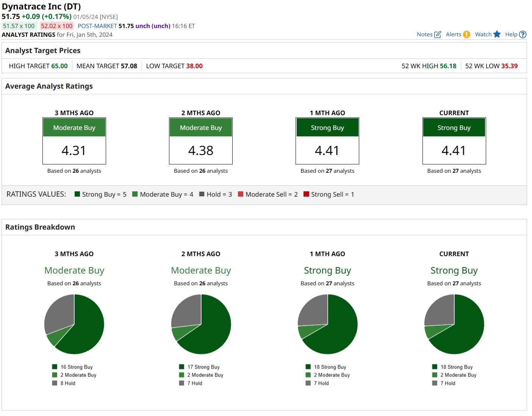Click the RATINGS VALUES label

coord(36,194)
